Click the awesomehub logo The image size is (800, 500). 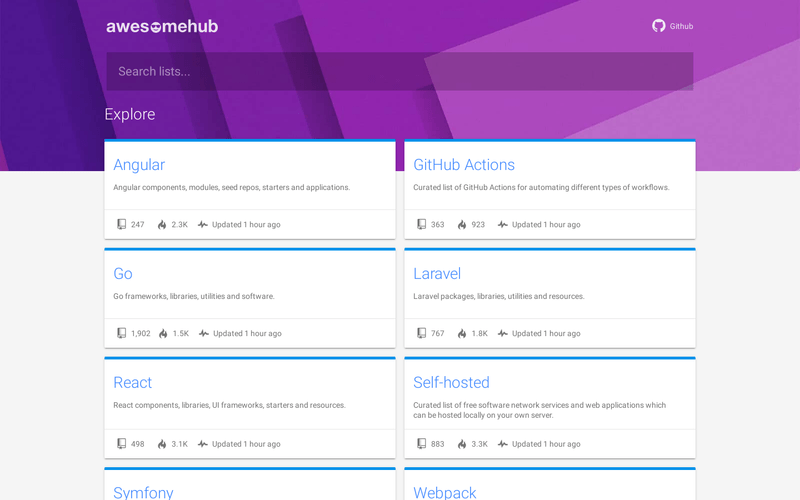pyautogui.click(x=162, y=26)
